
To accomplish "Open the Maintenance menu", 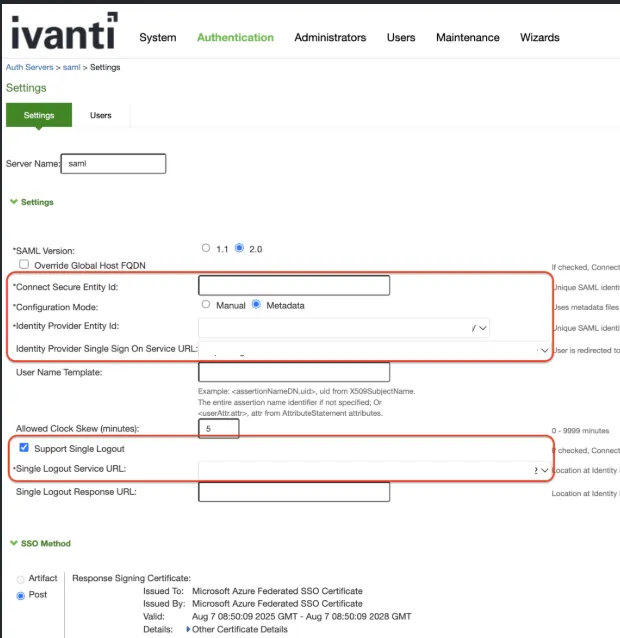I will (x=467, y=37).
